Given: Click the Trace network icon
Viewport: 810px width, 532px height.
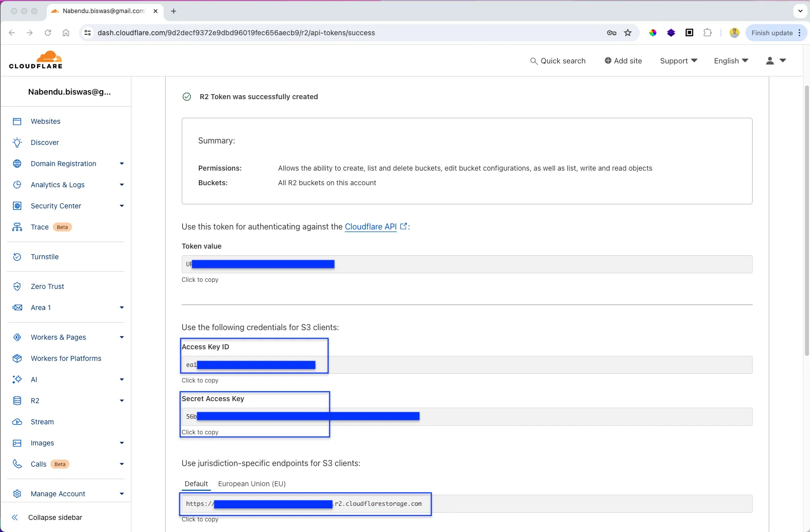Looking at the screenshot, I should (17, 227).
